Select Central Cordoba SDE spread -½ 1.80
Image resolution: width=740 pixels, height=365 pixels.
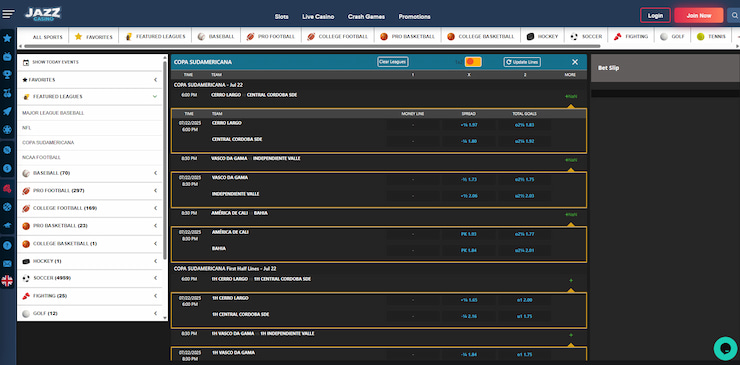pyautogui.click(x=469, y=141)
